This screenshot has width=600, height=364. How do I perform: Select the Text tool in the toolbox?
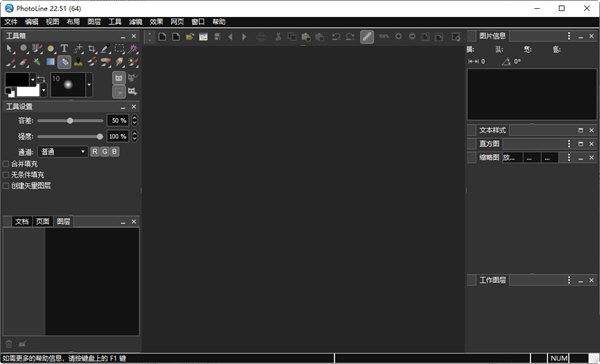pos(64,49)
